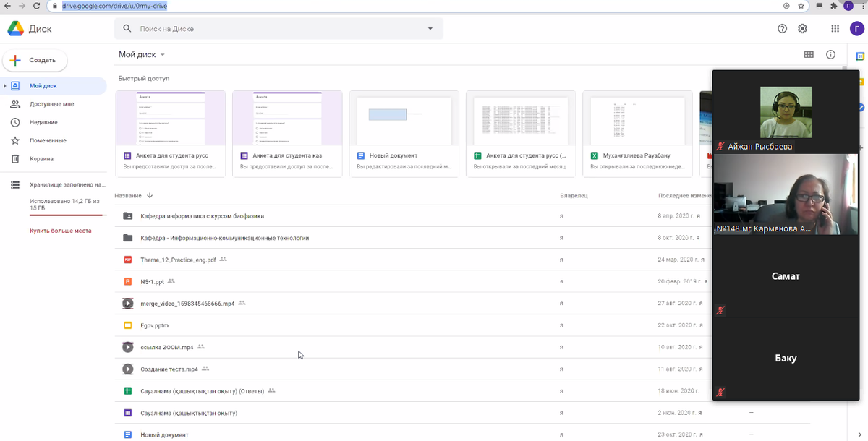Open Google Calendar side panel icon
This screenshot has width=868, height=441.
861,56
